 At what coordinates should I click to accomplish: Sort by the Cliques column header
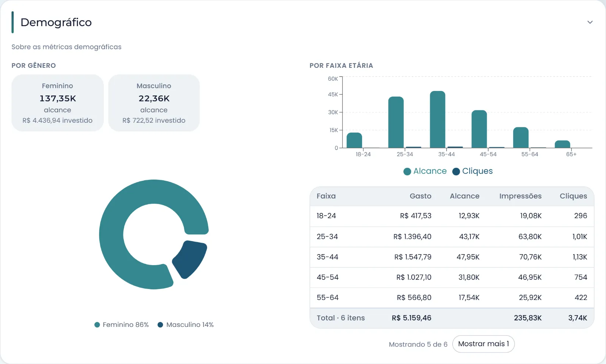pyautogui.click(x=573, y=196)
